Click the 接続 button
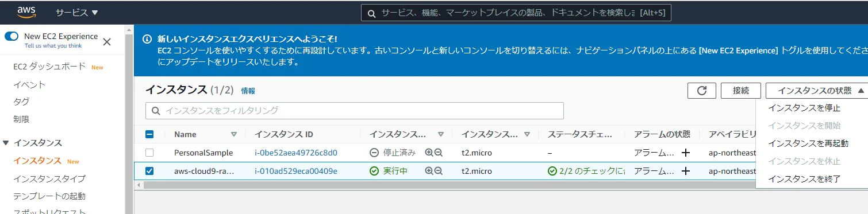Image resolution: width=868 pixels, height=214 pixels. pos(741,90)
